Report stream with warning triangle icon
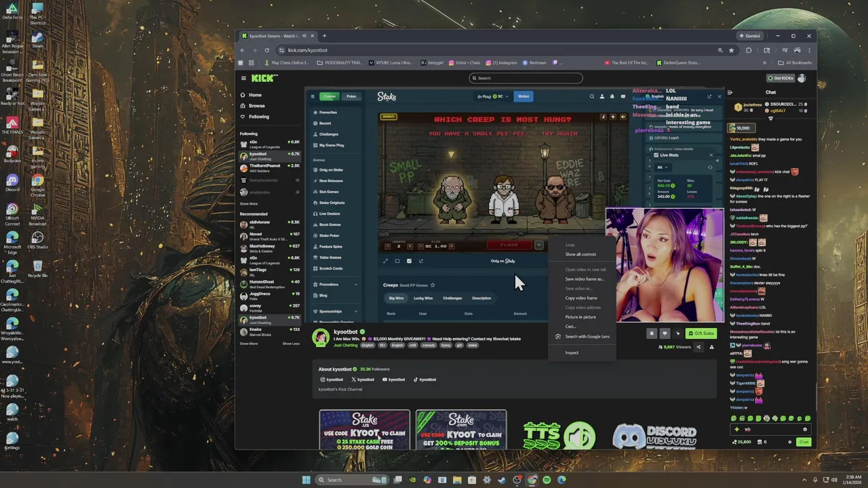 pyautogui.click(x=711, y=347)
